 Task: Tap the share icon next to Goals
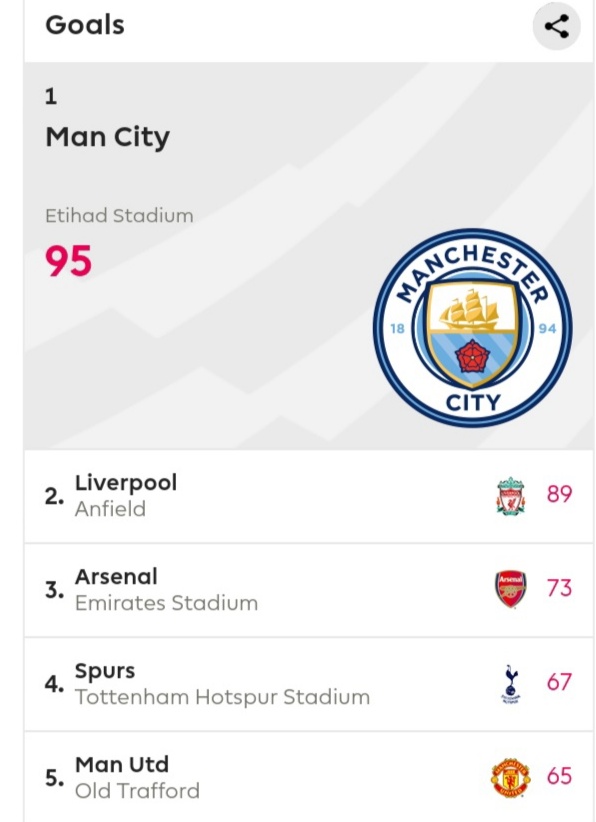pos(556,26)
